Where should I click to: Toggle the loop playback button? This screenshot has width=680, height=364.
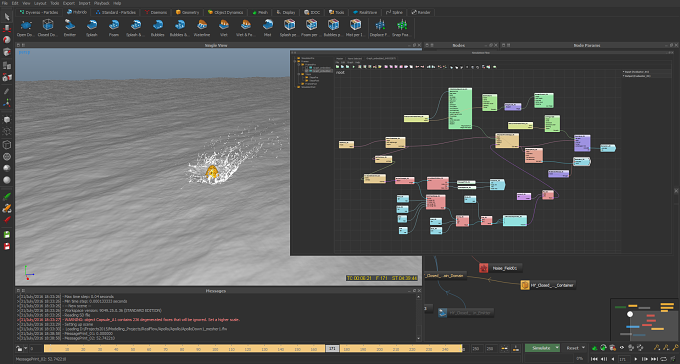(664, 359)
